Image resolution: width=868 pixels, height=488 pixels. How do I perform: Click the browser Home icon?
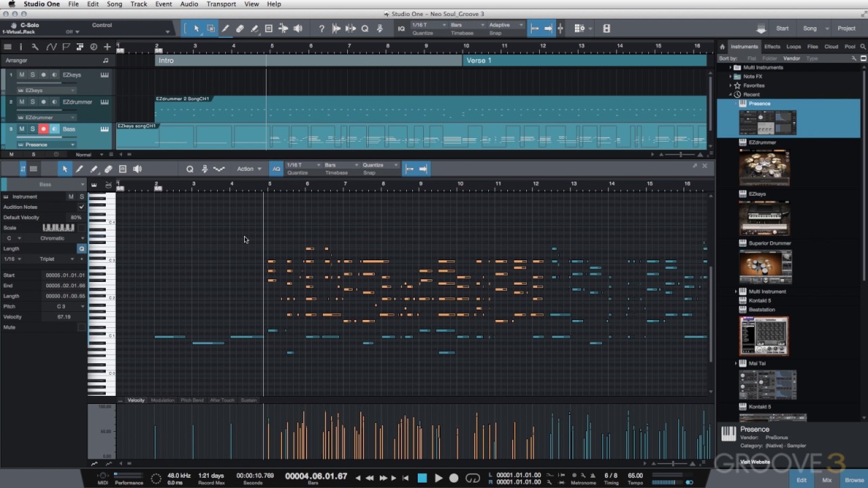tap(722, 47)
